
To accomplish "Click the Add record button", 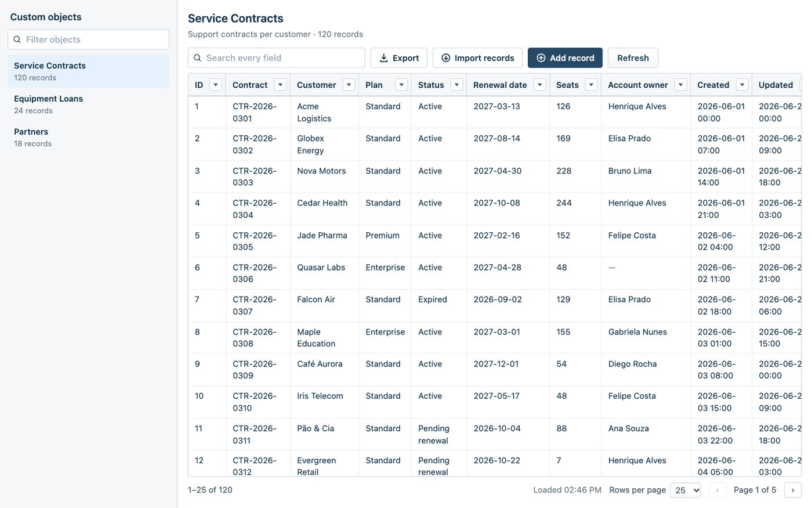I will 565,58.
